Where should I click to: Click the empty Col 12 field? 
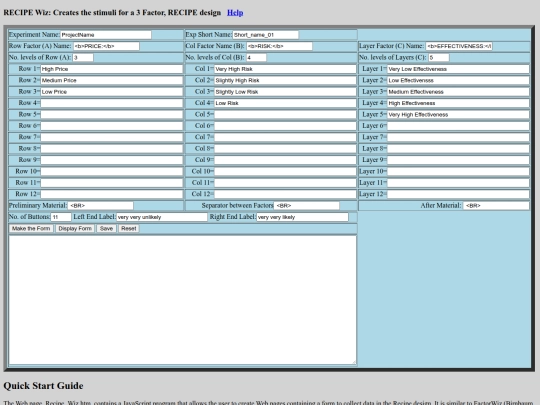click(x=285, y=194)
